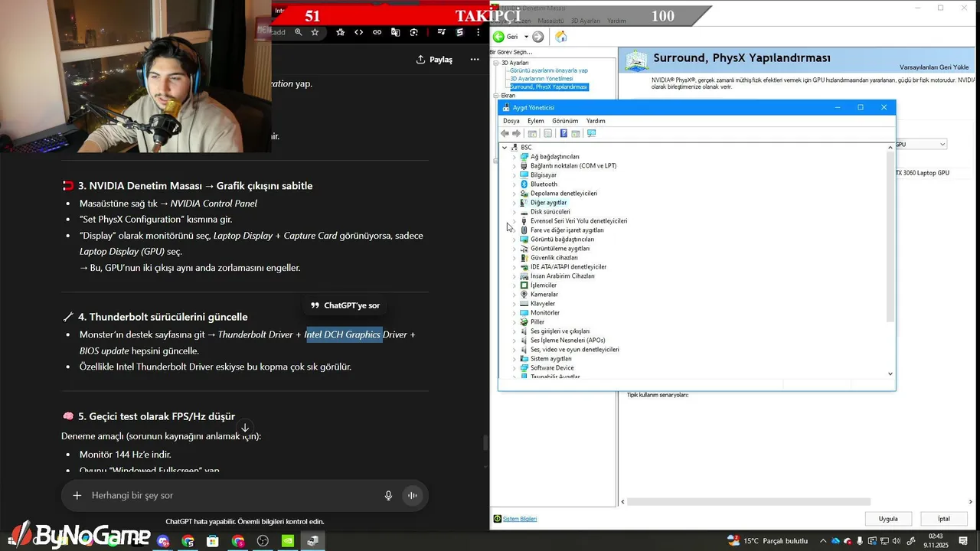
Task: Click the Paylaş share button in ChatGPT
Action: tap(434, 59)
